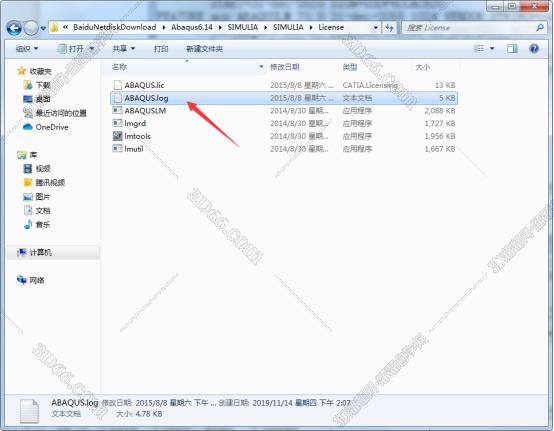Open the 名称 column filter dropdown arrow

point(261,67)
